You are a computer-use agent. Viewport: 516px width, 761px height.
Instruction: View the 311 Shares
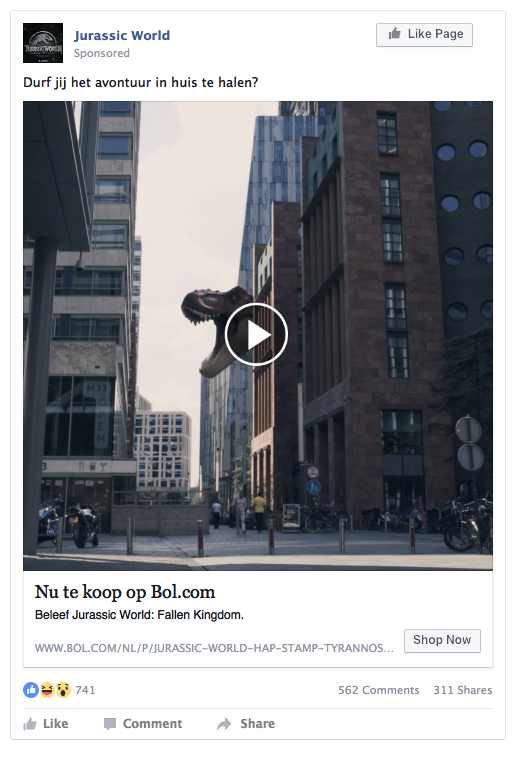point(463,690)
